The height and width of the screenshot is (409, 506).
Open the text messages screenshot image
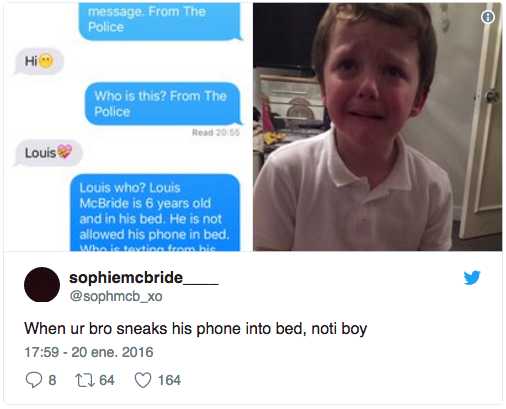(x=128, y=127)
